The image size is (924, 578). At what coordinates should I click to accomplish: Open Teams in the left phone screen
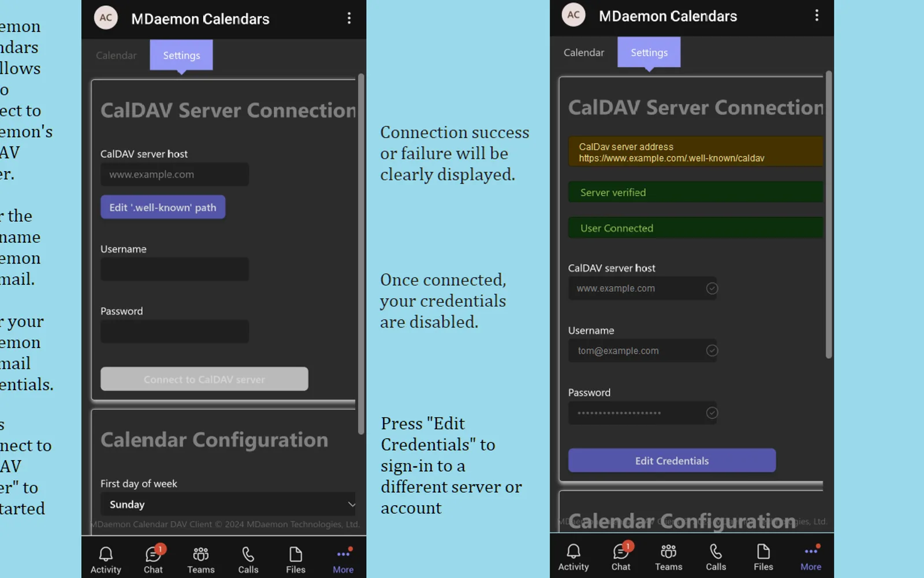201,560
